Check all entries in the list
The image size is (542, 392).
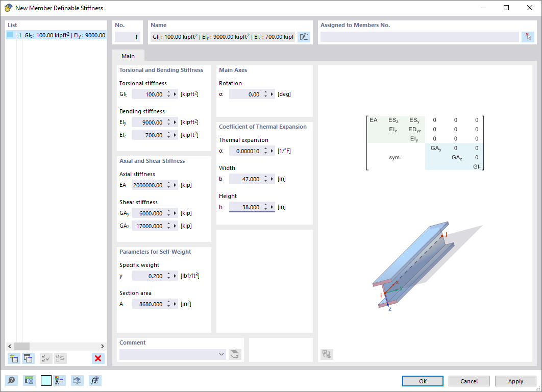coord(45,358)
